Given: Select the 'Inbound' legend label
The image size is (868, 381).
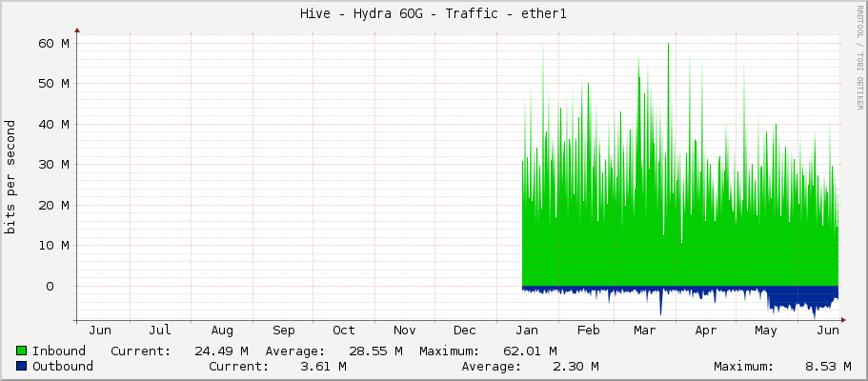Looking at the screenshot, I should (59, 351).
